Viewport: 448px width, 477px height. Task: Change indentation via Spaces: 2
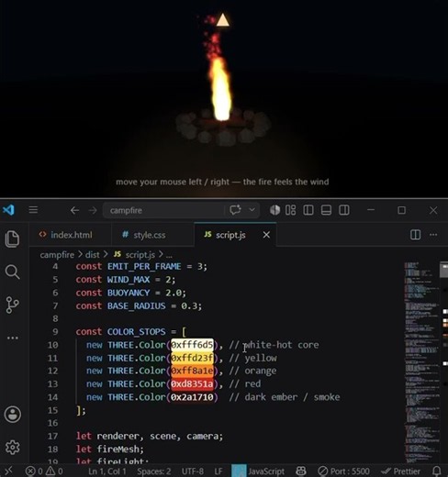click(x=154, y=471)
